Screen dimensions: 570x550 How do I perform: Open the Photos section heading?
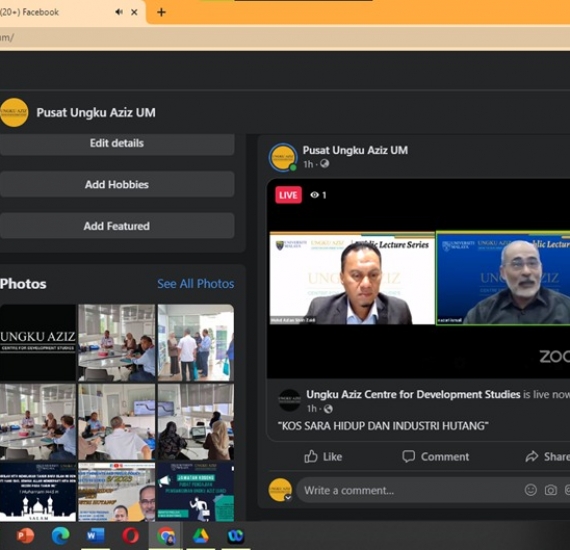(23, 284)
